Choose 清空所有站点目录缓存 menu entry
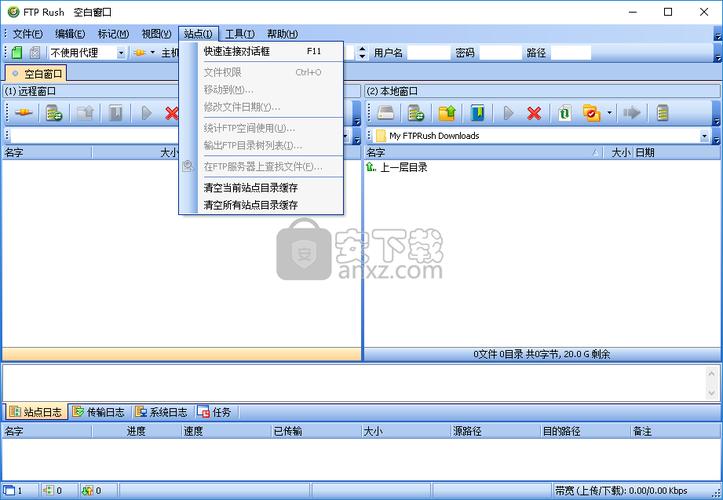723x500 pixels. [271, 205]
